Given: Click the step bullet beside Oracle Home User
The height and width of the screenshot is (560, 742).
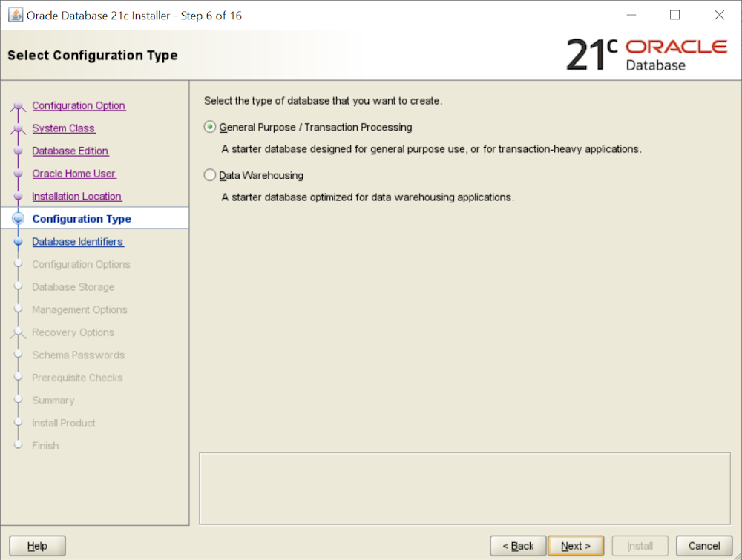Looking at the screenshot, I should click(x=19, y=174).
